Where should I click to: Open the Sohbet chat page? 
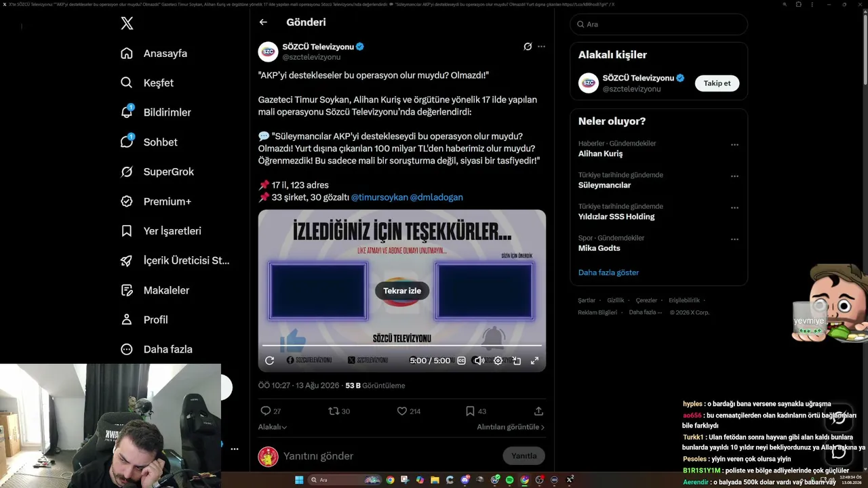[x=149, y=142]
